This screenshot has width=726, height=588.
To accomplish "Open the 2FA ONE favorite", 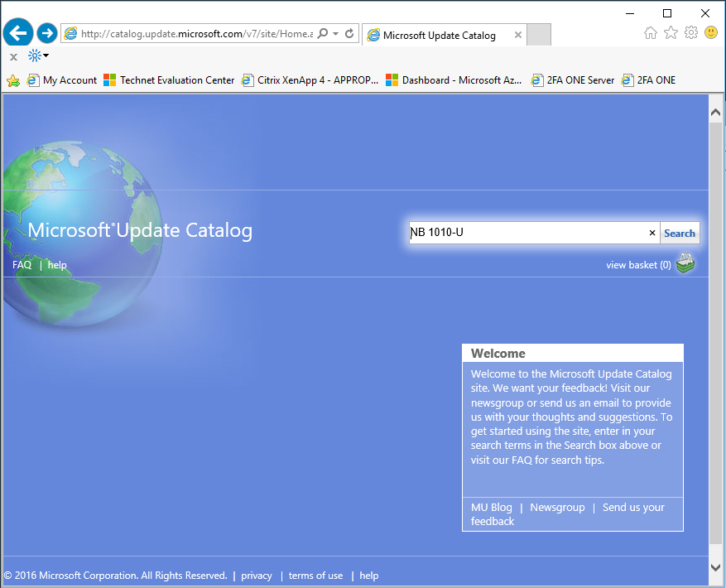I will click(x=648, y=80).
